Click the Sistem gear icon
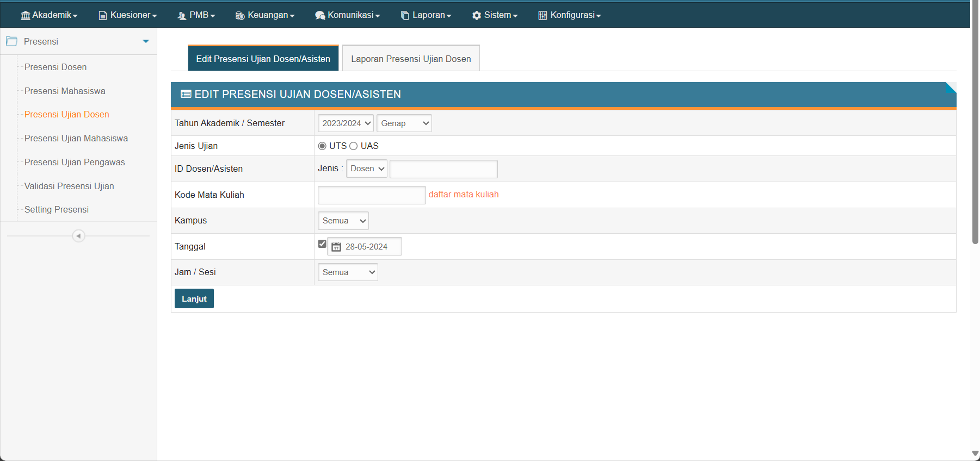 [477, 15]
